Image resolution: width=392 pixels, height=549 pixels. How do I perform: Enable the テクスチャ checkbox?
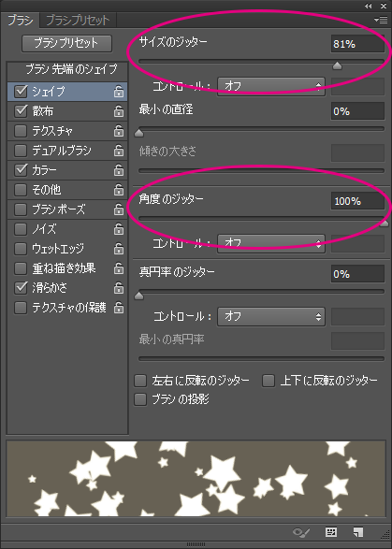21,131
